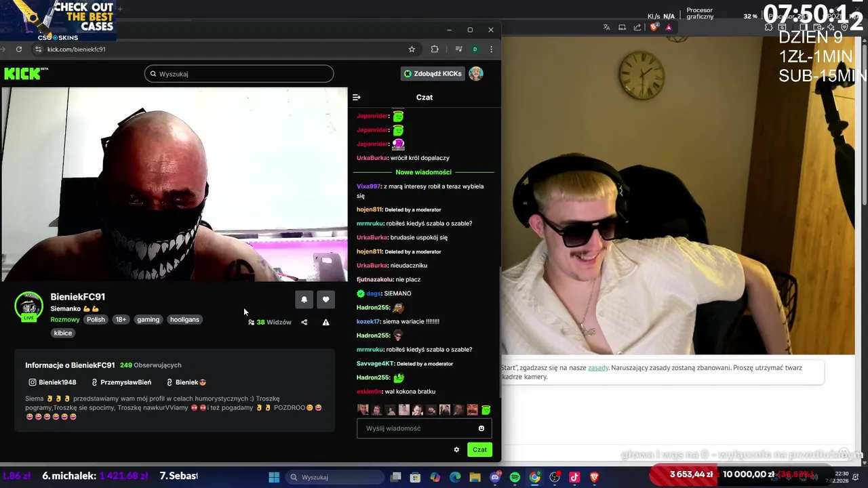Open Microsoft Store on taskbar

tap(416, 477)
